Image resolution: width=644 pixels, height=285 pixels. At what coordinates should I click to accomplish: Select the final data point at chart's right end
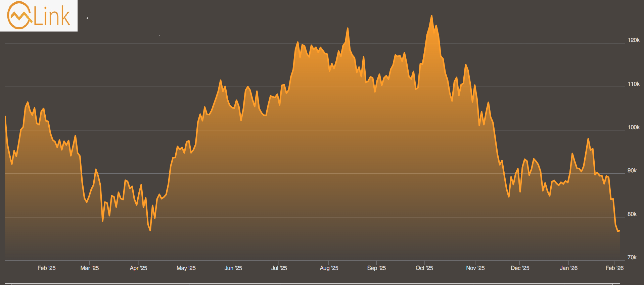point(619,231)
